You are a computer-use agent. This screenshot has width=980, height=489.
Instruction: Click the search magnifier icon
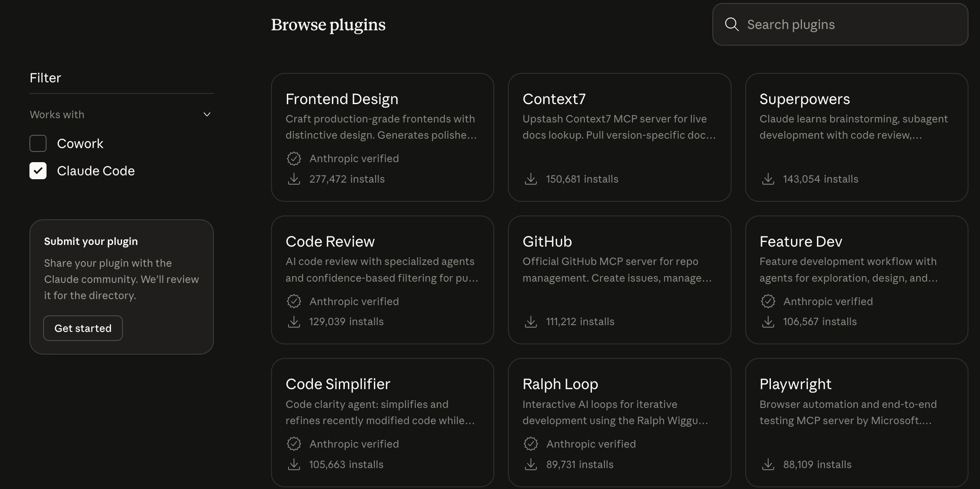pos(732,24)
